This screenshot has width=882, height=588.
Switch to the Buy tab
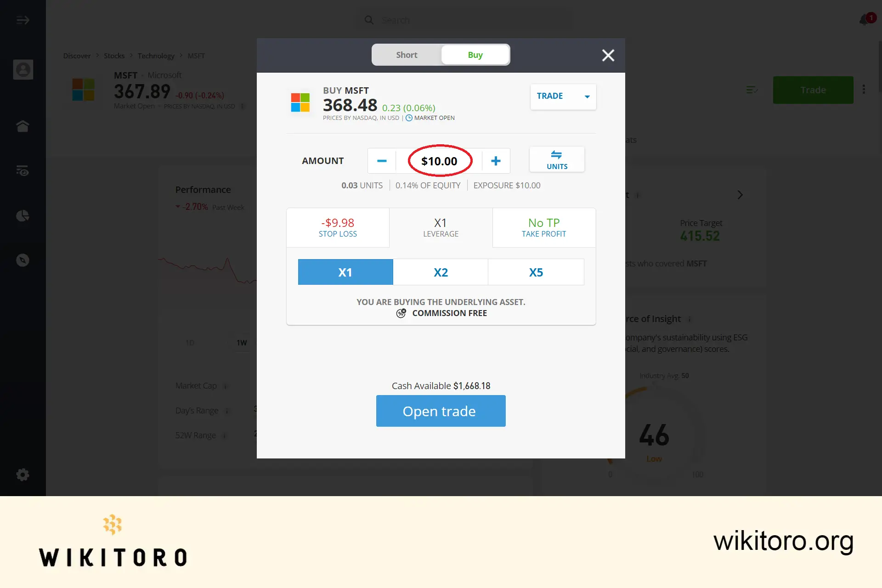[x=475, y=55]
